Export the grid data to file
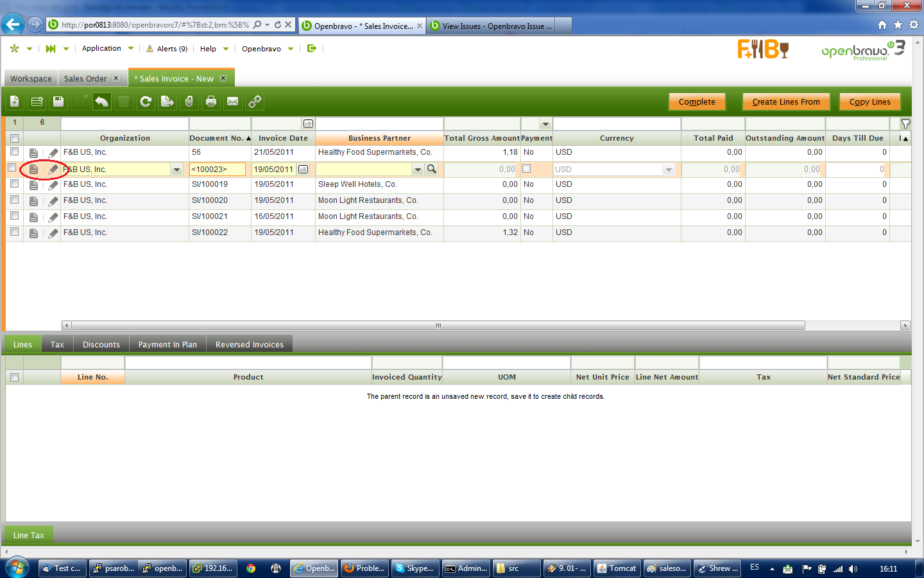 point(167,101)
